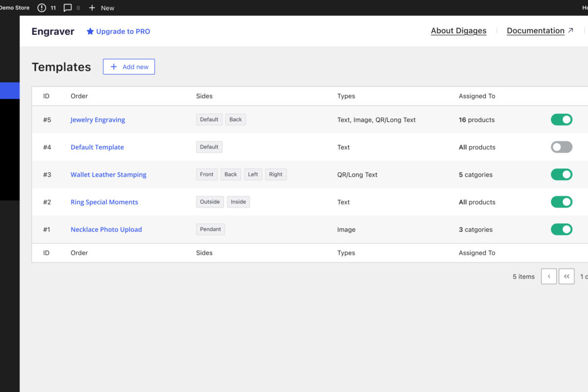Open the comments bubble icon in admin bar
The width and height of the screenshot is (588, 392).
[68, 8]
